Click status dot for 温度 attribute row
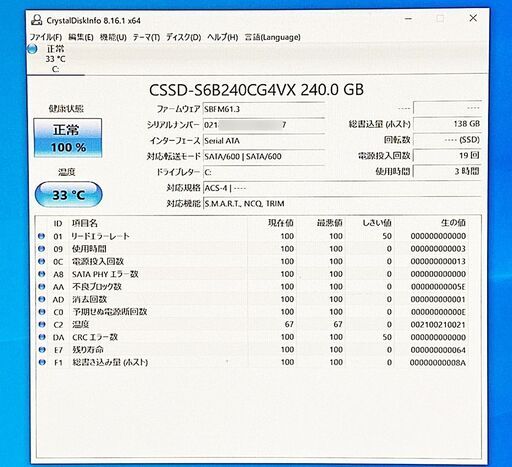The image size is (512, 467). 41,324
